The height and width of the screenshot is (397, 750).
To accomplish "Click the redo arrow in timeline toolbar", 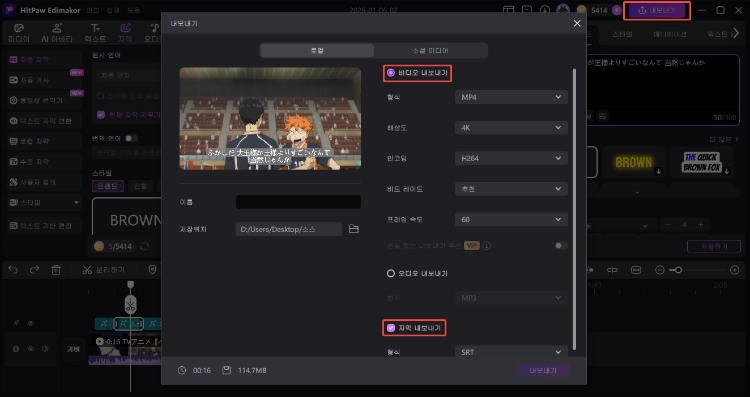I will (34, 270).
